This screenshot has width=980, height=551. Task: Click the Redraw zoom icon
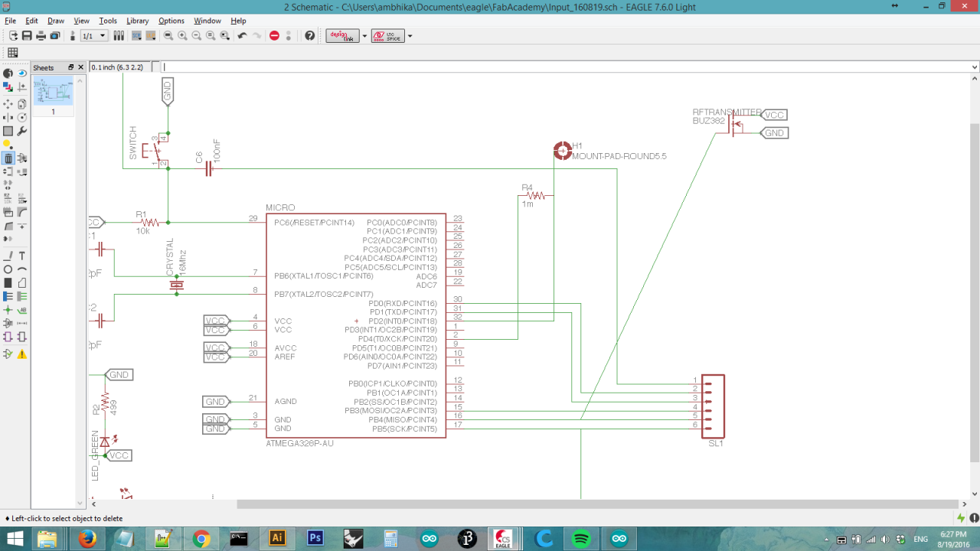211,36
